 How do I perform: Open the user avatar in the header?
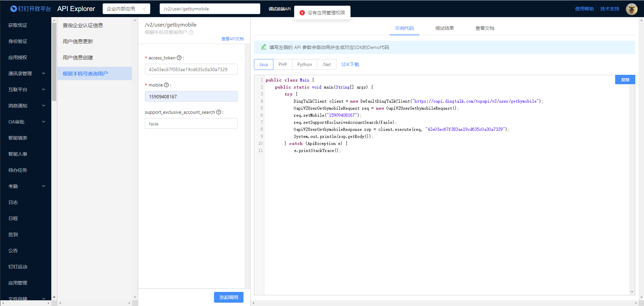pyautogui.click(x=632, y=9)
